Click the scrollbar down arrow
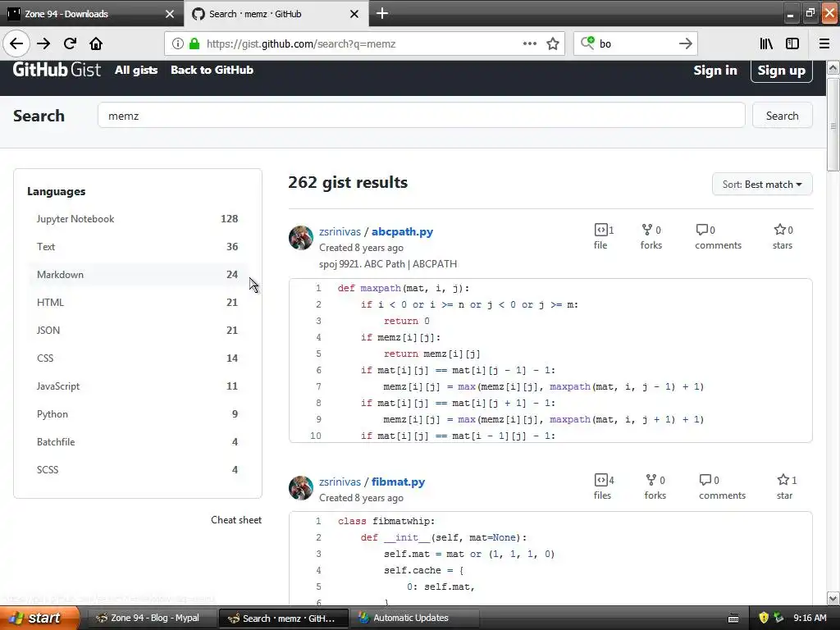 (833, 598)
